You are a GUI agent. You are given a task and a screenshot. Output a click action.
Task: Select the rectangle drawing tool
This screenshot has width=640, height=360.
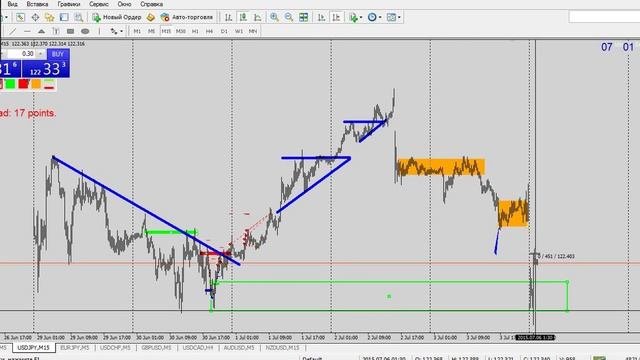pyautogui.click(x=70, y=31)
